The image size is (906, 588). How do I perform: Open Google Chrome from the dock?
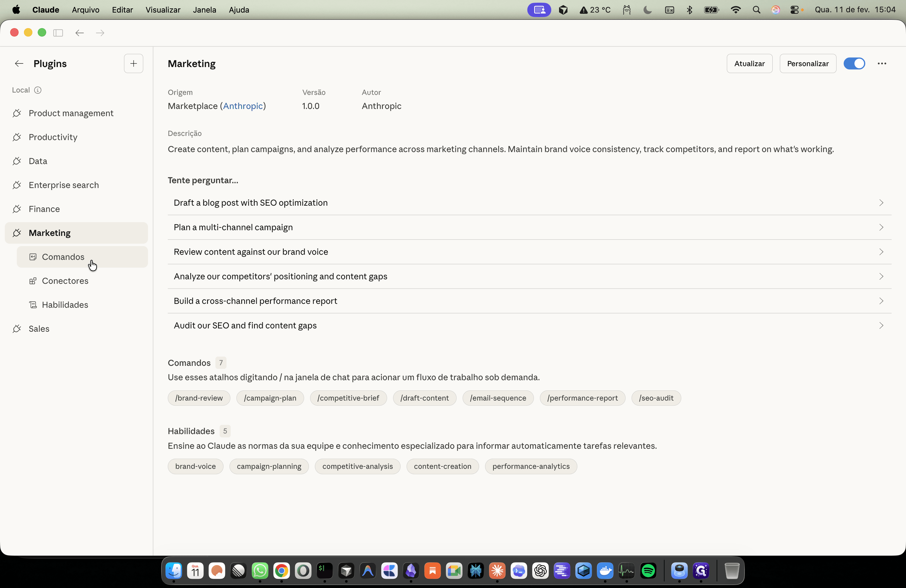coord(282,571)
